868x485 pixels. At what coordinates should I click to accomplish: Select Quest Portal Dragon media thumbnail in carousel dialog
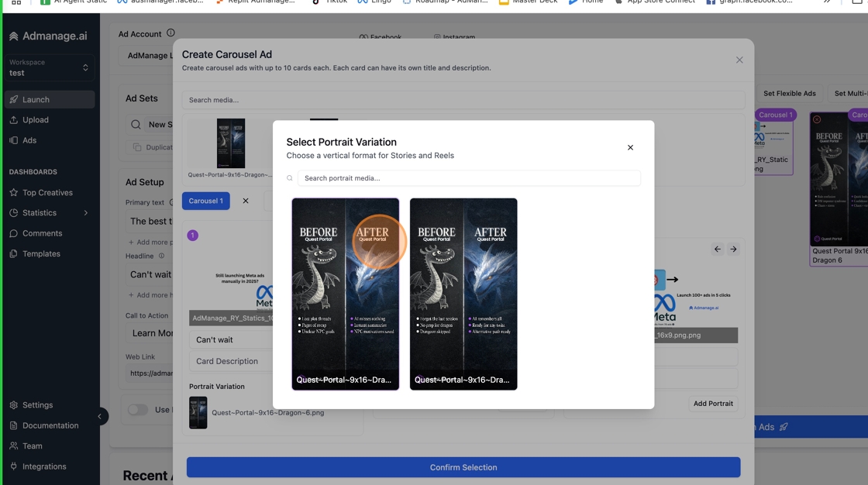click(x=231, y=143)
